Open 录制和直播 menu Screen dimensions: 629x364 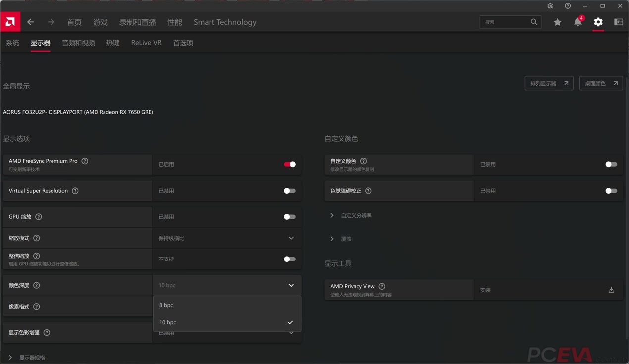(138, 22)
